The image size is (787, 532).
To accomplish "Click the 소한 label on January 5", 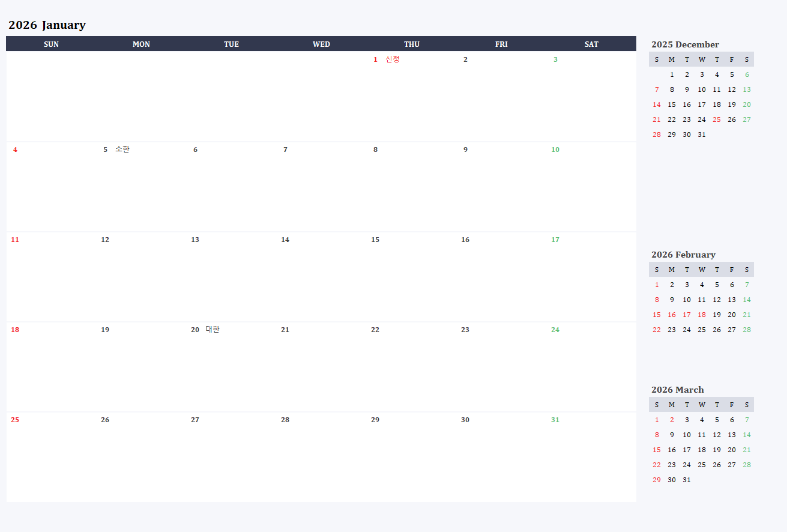I will tap(122, 150).
